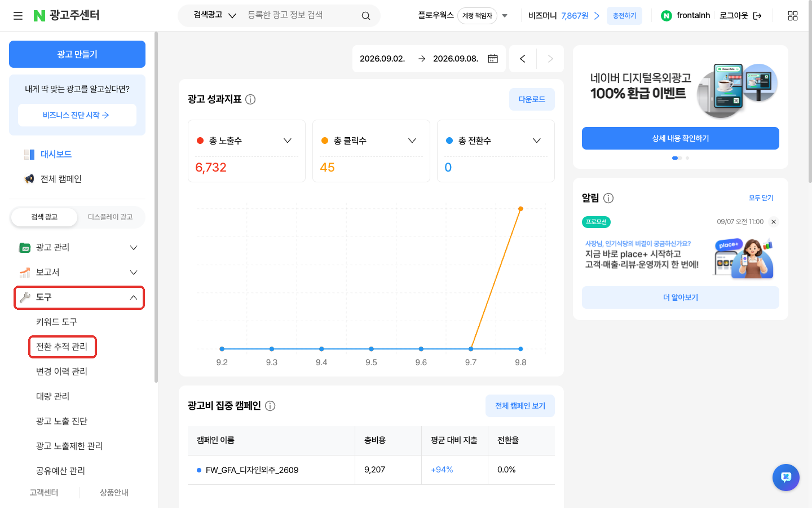Click the 광고 성과지표 info icon
The image size is (812, 508).
(250, 99)
